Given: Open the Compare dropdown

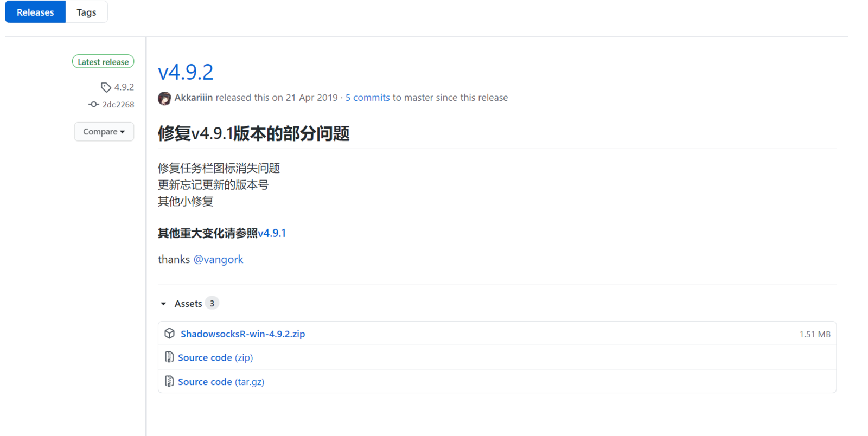Looking at the screenshot, I should (x=104, y=132).
